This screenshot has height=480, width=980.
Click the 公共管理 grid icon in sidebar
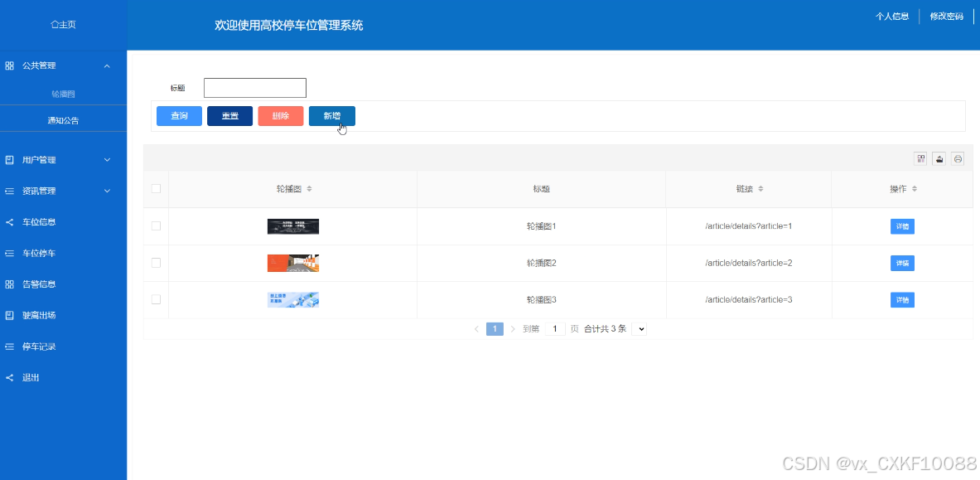[x=9, y=65]
